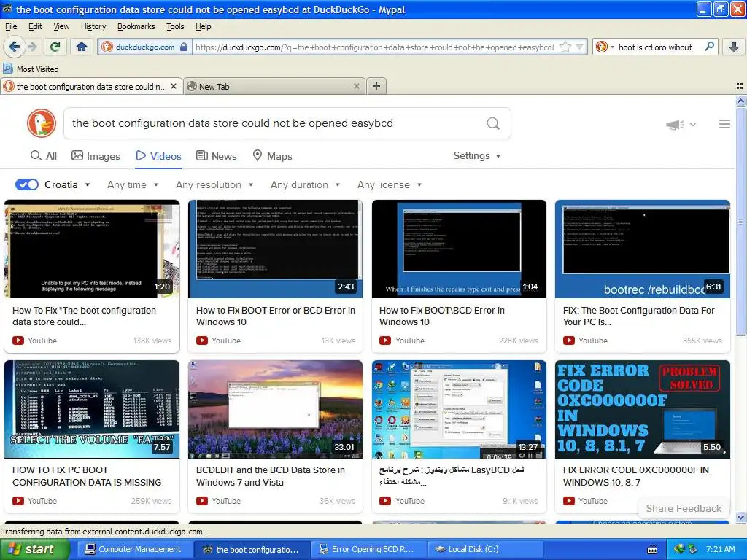Screen dimensions: 747x560
Task: Expand the dropdown next to the megaphone
Action: point(693,124)
